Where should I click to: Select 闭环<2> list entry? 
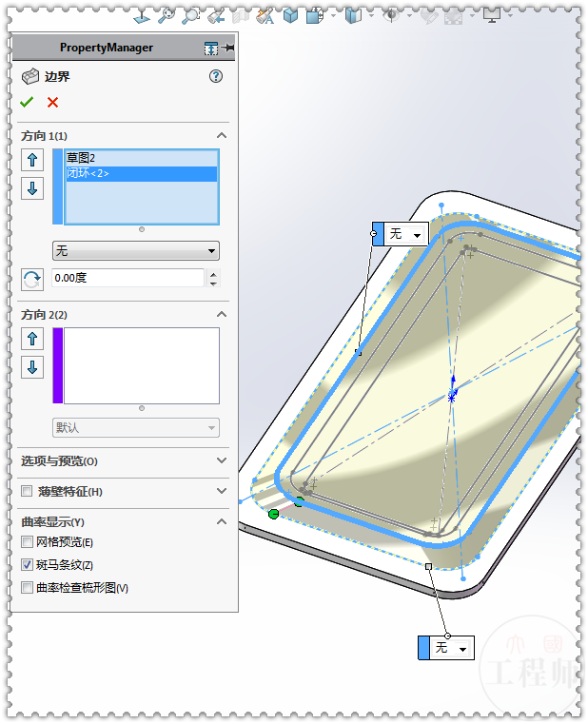pos(142,173)
